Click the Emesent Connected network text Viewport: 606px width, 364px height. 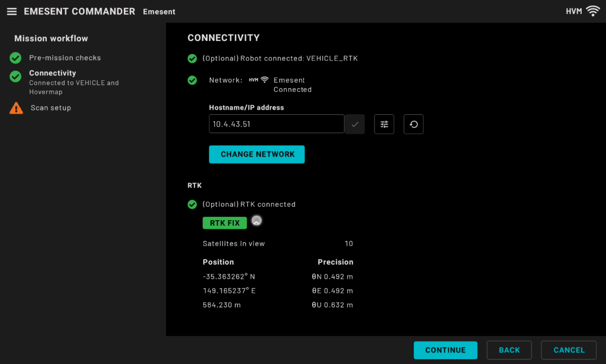click(x=293, y=85)
